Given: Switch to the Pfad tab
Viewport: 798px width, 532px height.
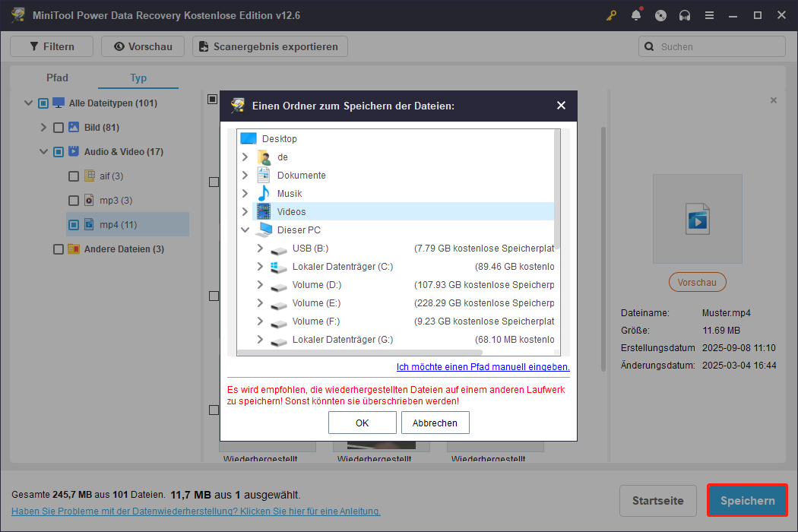Looking at the screenshot, I should pos(57,78).
